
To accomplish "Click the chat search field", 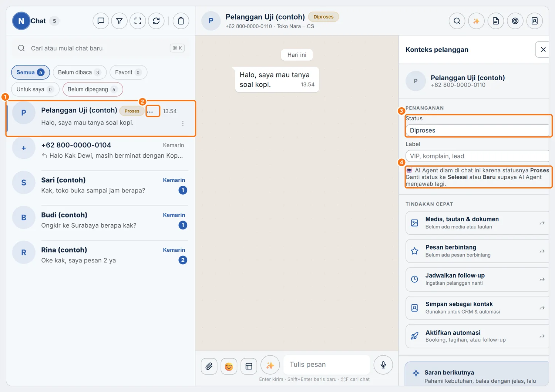I will [x=101, y=48].
